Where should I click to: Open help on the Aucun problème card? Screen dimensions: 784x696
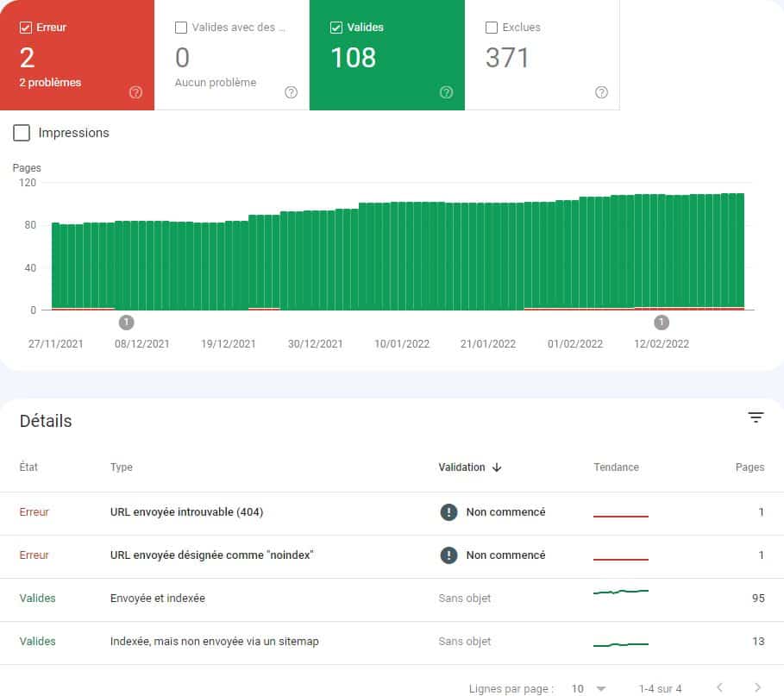292,92
